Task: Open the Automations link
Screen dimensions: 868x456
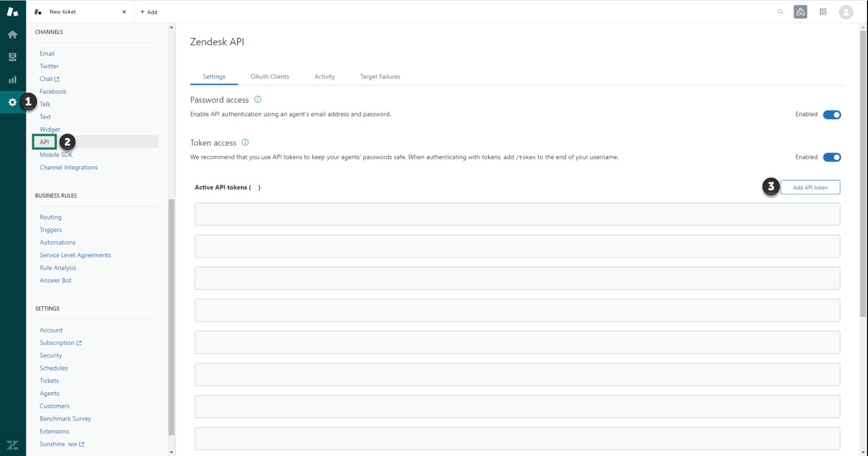Action: [x=58, y=243]
